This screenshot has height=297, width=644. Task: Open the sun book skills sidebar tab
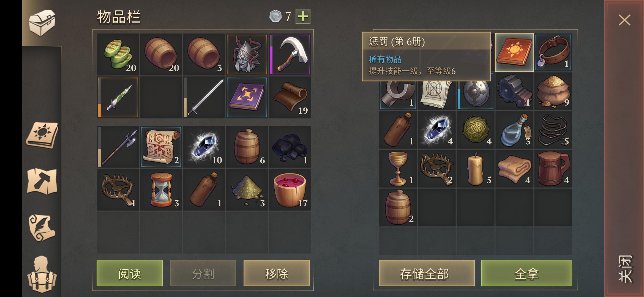[x=42, y=135]
